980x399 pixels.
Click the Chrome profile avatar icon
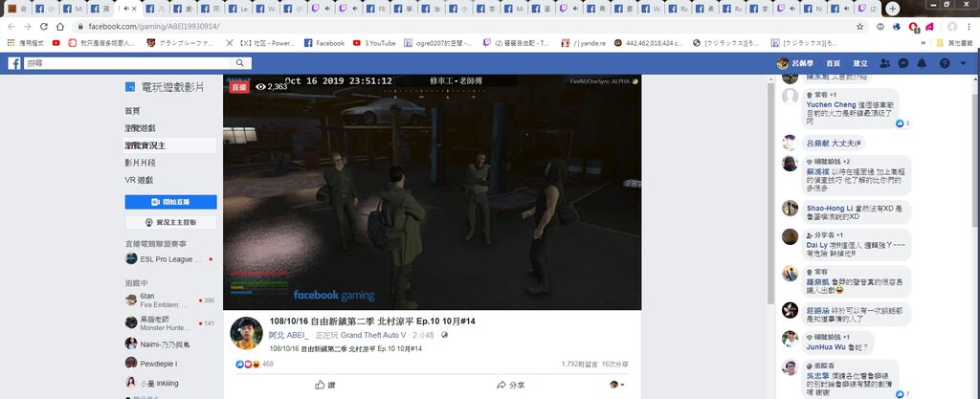952,27
